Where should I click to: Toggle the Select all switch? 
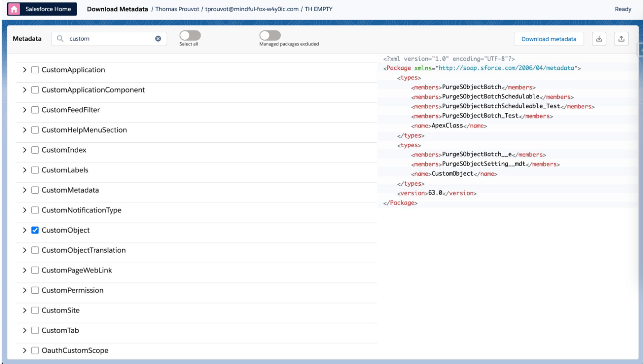coord(190,36)
